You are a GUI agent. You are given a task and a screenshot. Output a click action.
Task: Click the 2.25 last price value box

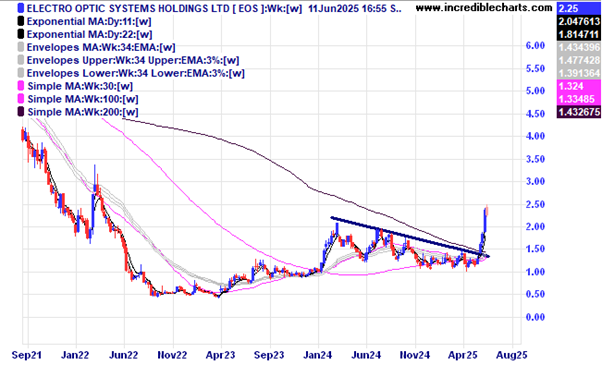tap(579, 8)
